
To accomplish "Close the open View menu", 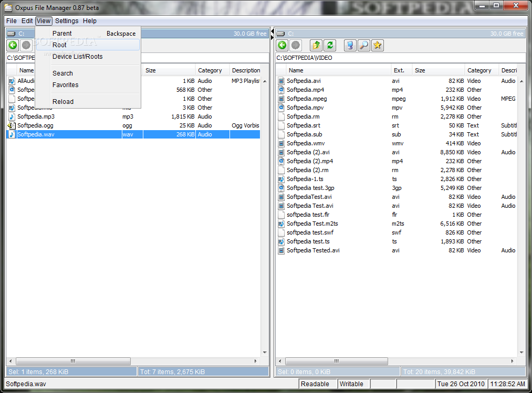I will pyautogui.click(x=44, y=20).
